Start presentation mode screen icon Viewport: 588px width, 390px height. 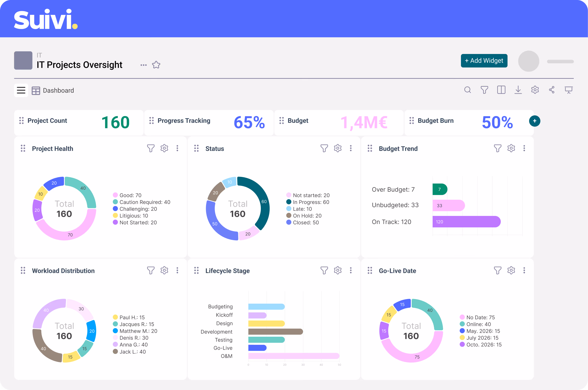click(x=568, y=90)
